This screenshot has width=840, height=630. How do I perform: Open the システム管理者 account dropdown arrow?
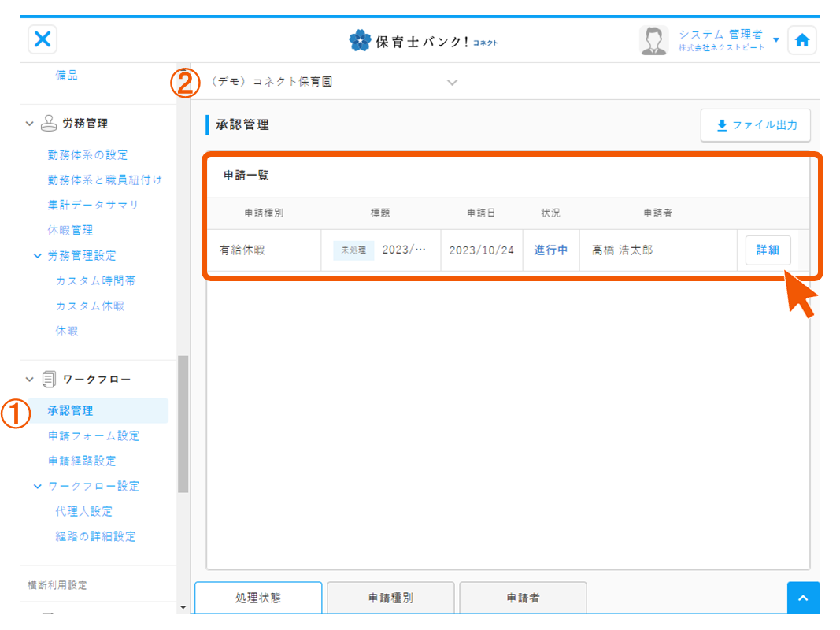click(x=776, y=40)
